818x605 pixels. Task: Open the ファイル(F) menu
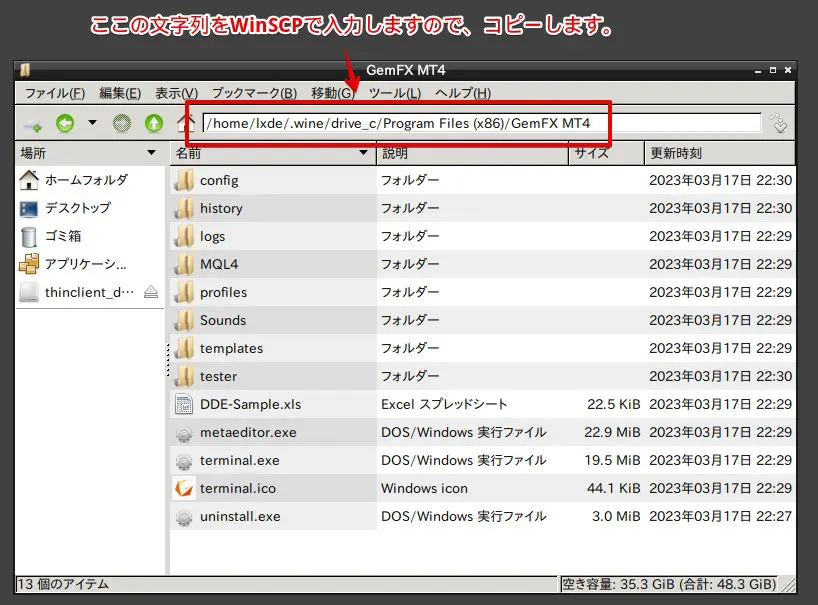point(54,93)
